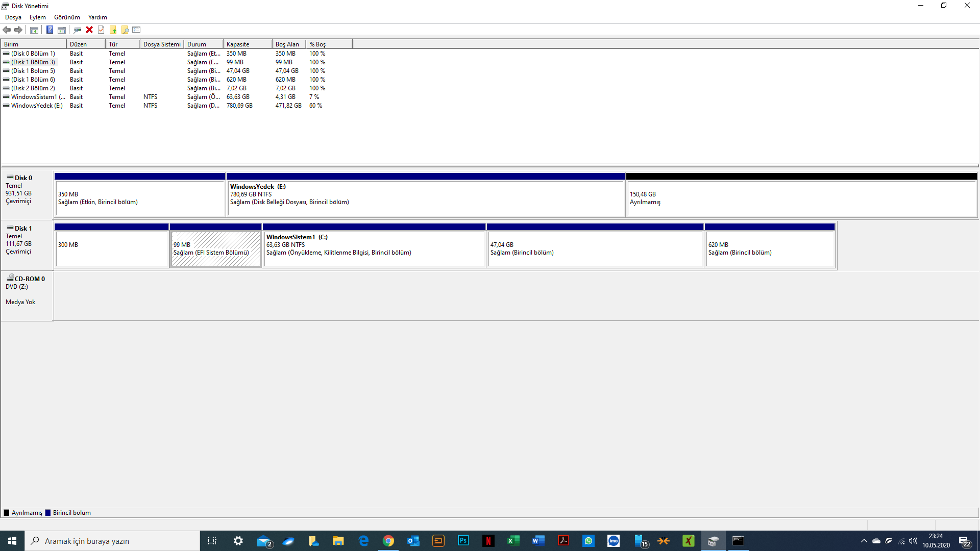Click the Forward arrow in toolbar

(18, 30)
